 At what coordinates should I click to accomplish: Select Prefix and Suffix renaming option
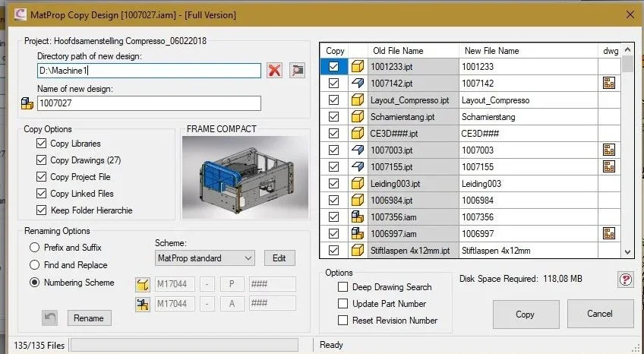(x=34, y=248)
